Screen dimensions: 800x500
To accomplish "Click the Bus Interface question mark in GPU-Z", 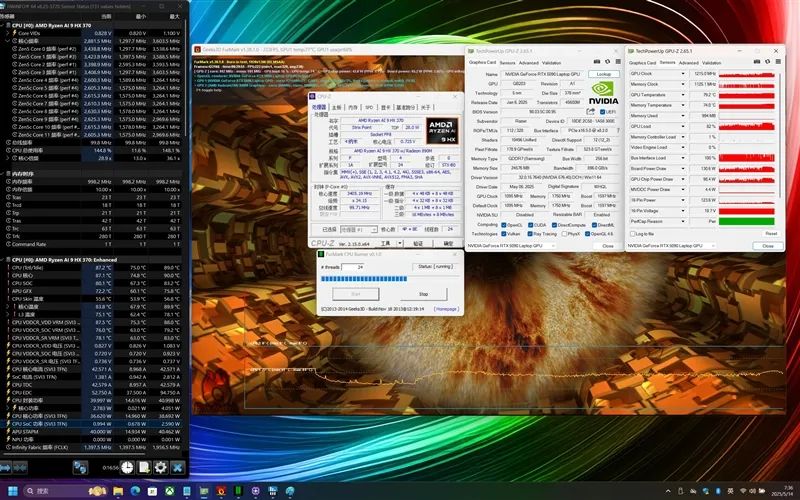I will [x=618, y=130].
